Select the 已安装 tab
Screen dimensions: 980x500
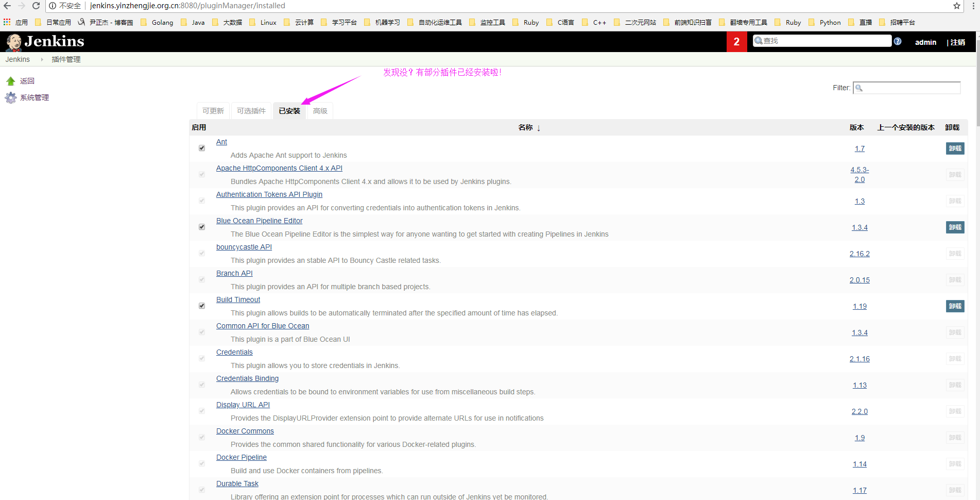coord(289,111)
